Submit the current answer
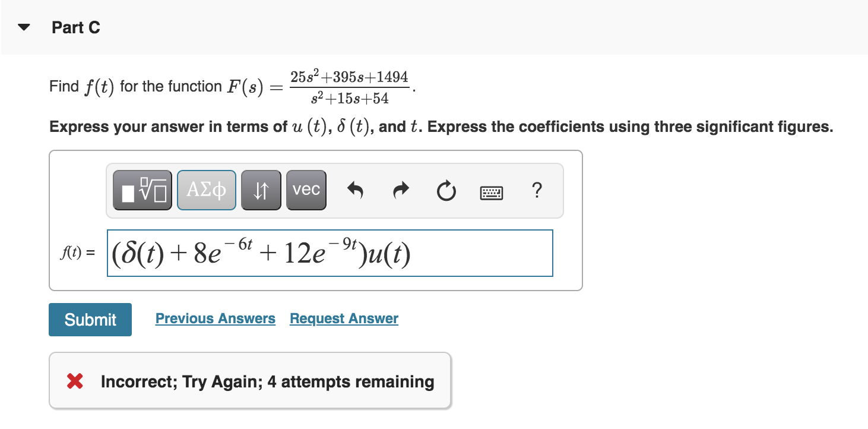868x429 pixels. pyautogui.click(x=90, y=319)
